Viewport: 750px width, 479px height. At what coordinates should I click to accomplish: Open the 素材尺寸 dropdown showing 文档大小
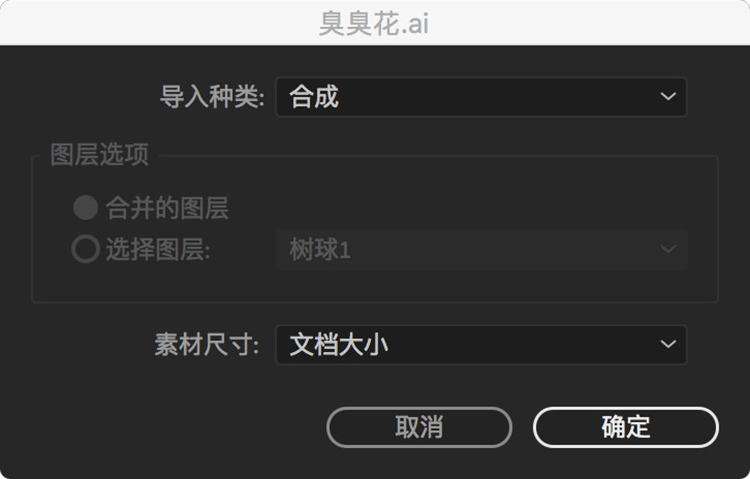point(481,345)
